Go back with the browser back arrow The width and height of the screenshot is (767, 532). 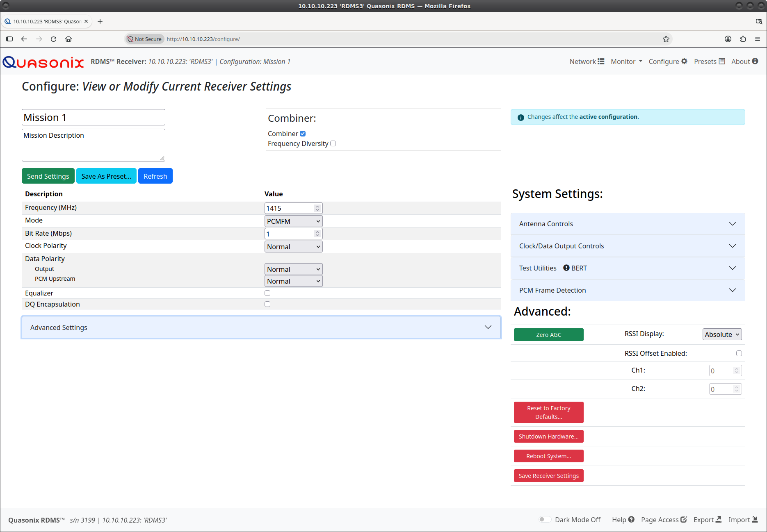[24, 39]
